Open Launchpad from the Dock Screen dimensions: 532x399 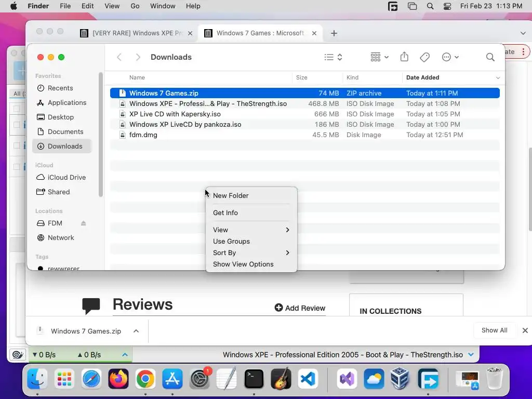(x=64, y=378)
